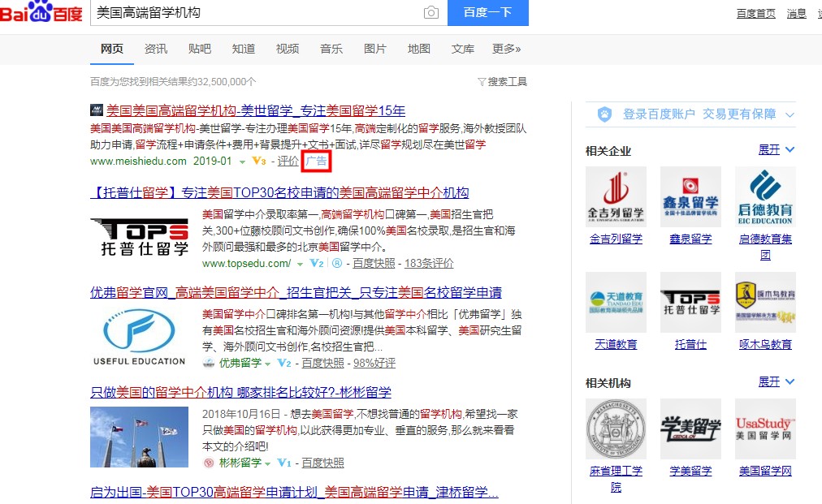Select the 视频 tab

coord(288,50)
